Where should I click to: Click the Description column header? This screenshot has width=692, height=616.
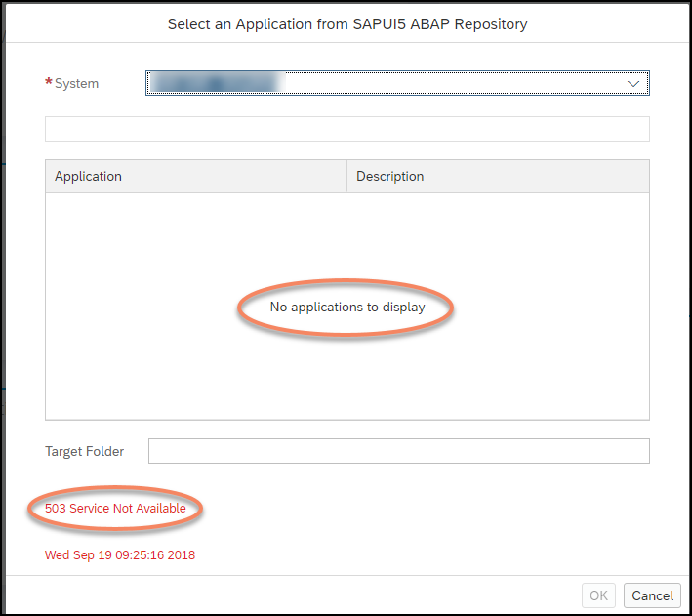[498, 176]
